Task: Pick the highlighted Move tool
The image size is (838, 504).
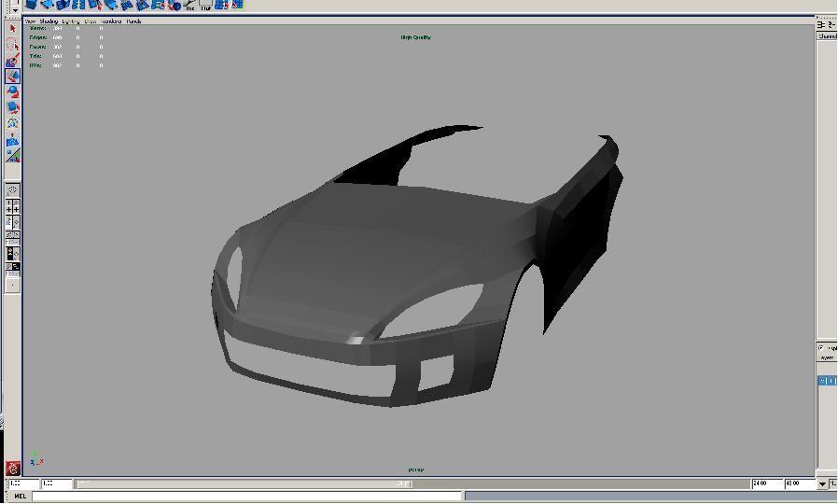Action: click(x=12, y=77)
